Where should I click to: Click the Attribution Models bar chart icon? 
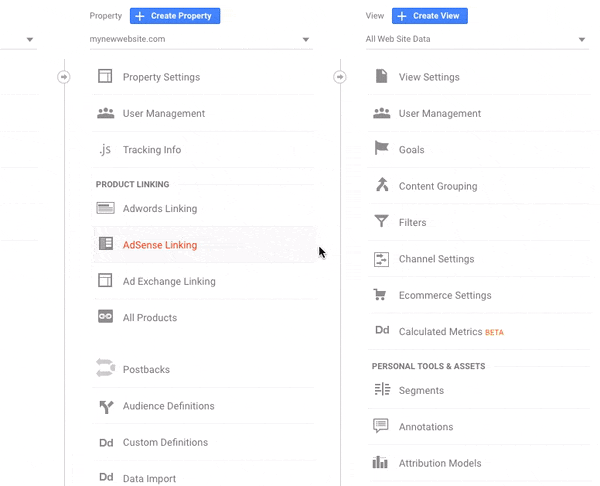[380, 462]
